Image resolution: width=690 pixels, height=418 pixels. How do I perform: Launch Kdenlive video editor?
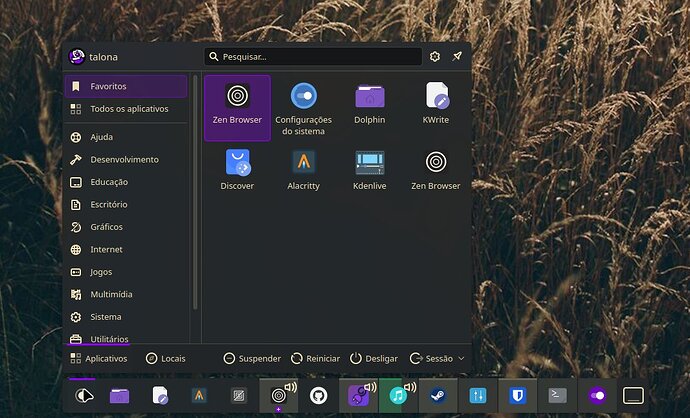coord(370,168)
